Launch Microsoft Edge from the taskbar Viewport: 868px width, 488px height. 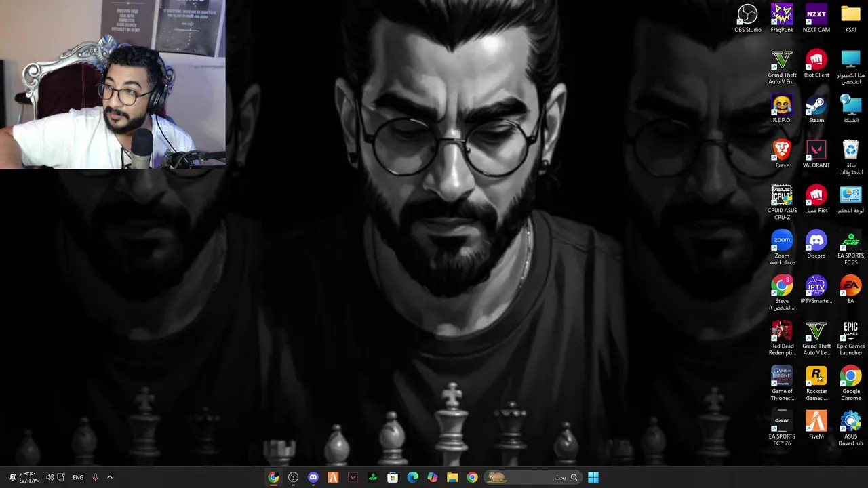[x=412, y=477]
